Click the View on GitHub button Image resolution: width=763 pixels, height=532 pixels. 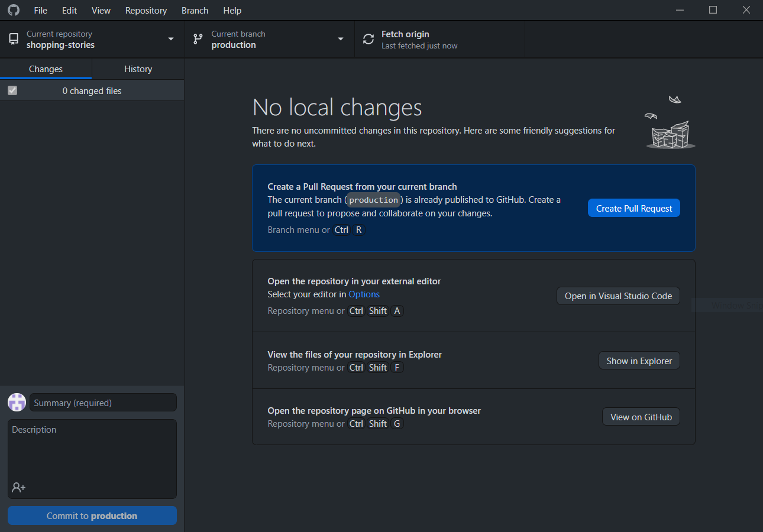tap(641, 417)
